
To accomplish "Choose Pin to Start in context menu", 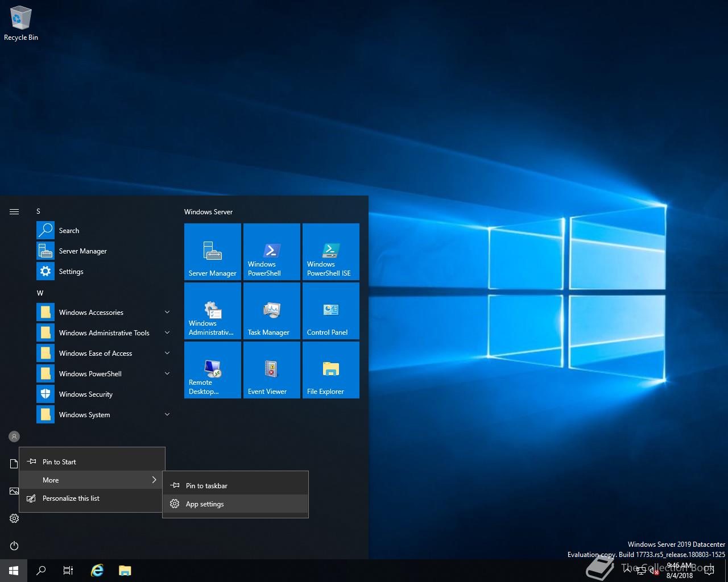I will coord(92,462).
